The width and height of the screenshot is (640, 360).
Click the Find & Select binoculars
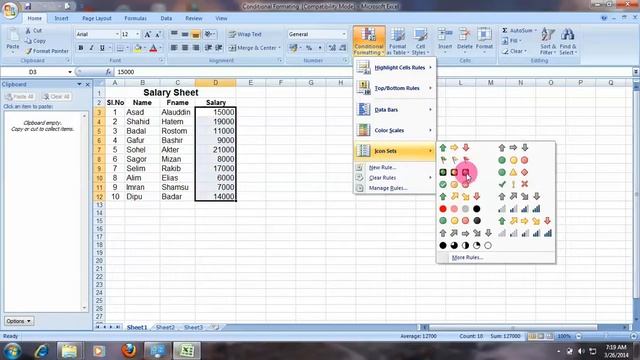(x=567, y=35)
